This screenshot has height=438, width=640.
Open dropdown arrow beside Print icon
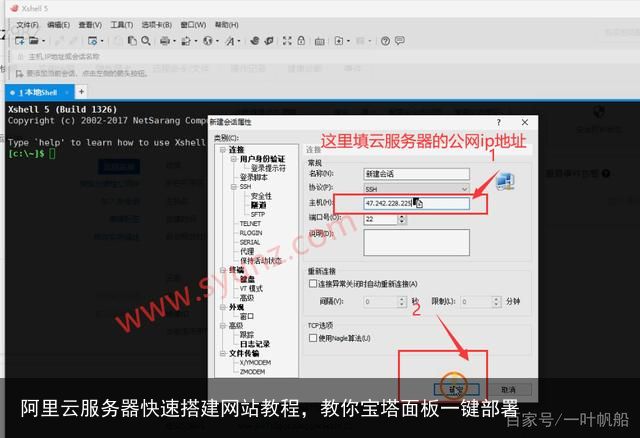tap(174, 41)
